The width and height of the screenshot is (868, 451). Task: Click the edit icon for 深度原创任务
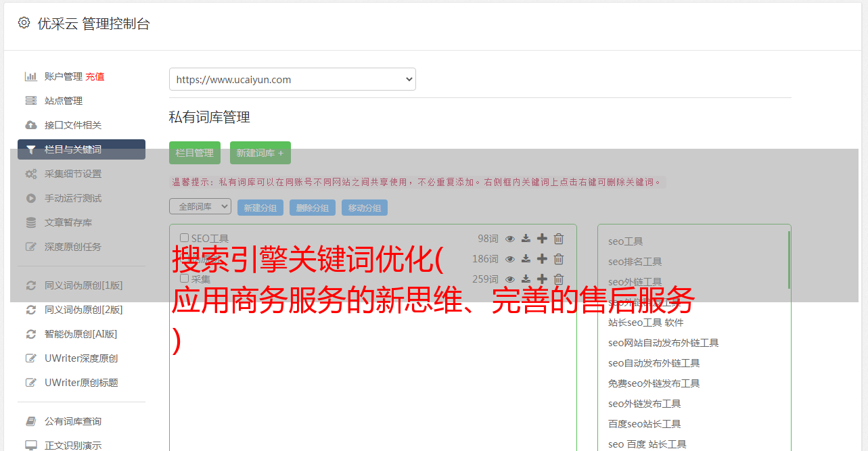pos(30,247)
